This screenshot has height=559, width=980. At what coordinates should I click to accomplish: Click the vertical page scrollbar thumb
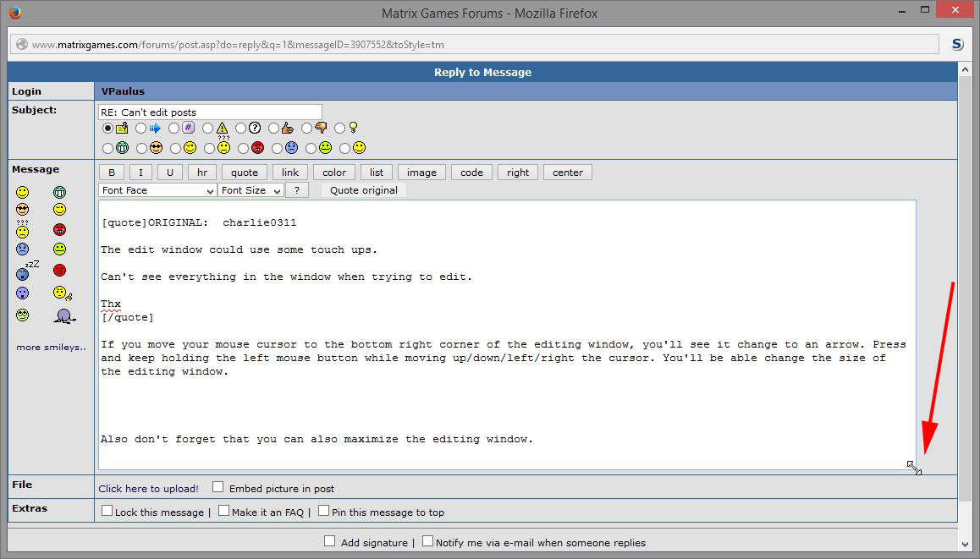(x=965, y=288)
